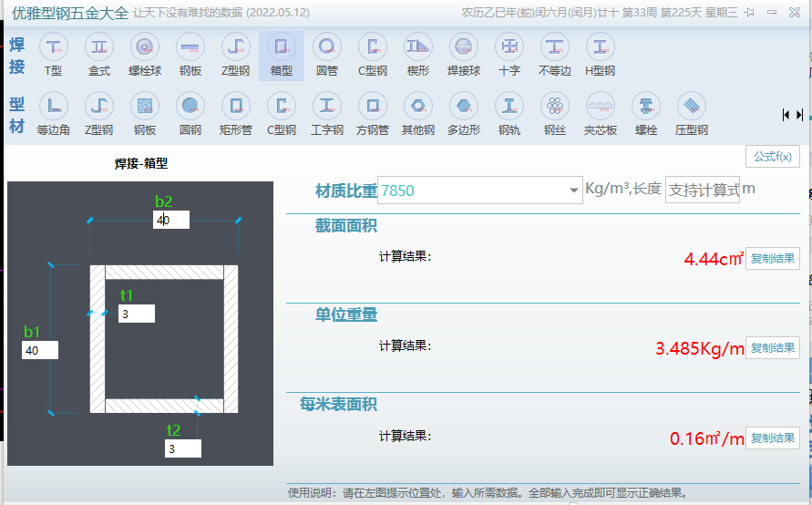Choose the 矩形管 profile icon

point(236,114)
